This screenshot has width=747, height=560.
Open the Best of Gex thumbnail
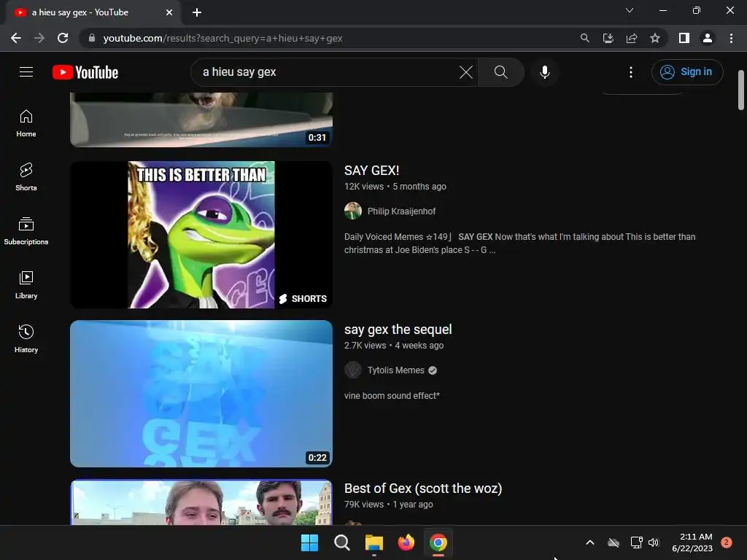(x=201, y=502)
